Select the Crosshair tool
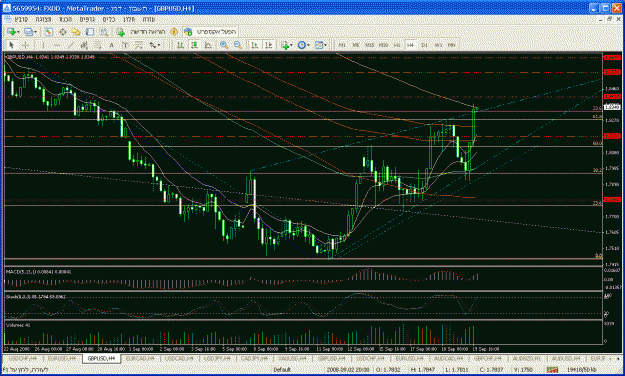The image size is (625, 376). [26, 45]
